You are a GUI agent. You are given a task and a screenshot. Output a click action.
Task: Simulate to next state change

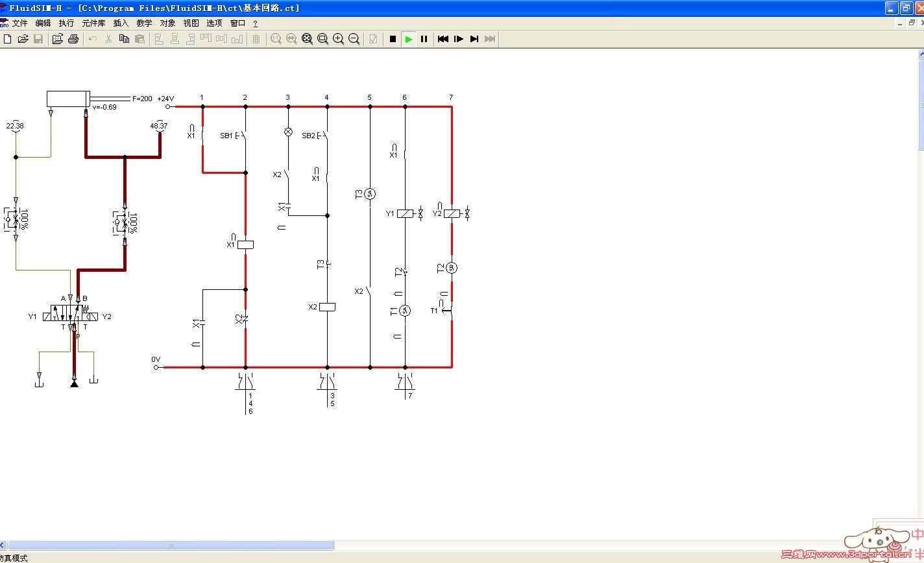(474, 39)
